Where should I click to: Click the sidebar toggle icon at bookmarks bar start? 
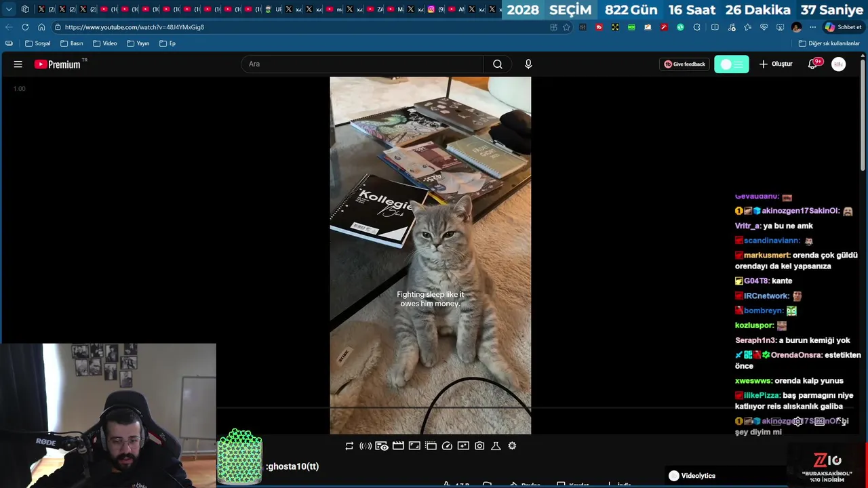coord(9,43)
